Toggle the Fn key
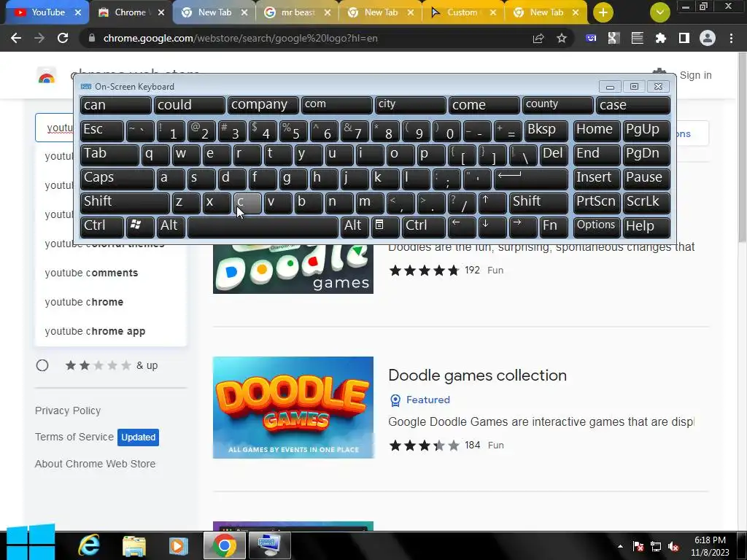Screen dimensions: 747x560 pos(554,227)
